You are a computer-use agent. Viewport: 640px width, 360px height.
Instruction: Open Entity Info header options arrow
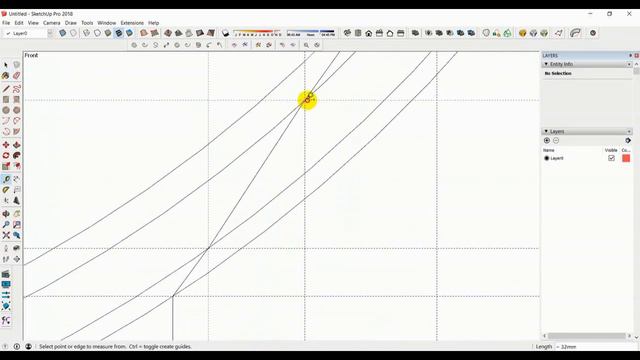pyautogui.click(x=629, y=64)
